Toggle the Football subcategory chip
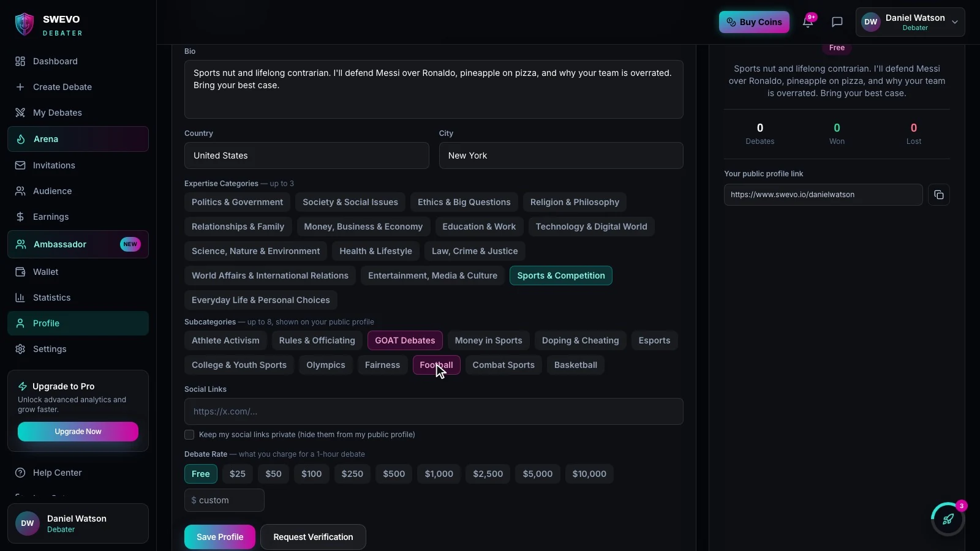This screenshot has width=980, height=551. (x=437, y=365)
